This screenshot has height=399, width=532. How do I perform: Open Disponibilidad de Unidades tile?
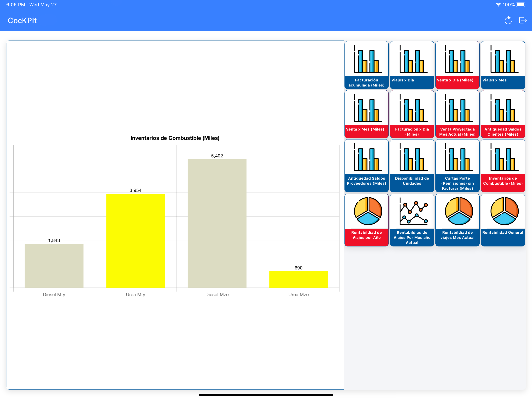pos(412,166)
